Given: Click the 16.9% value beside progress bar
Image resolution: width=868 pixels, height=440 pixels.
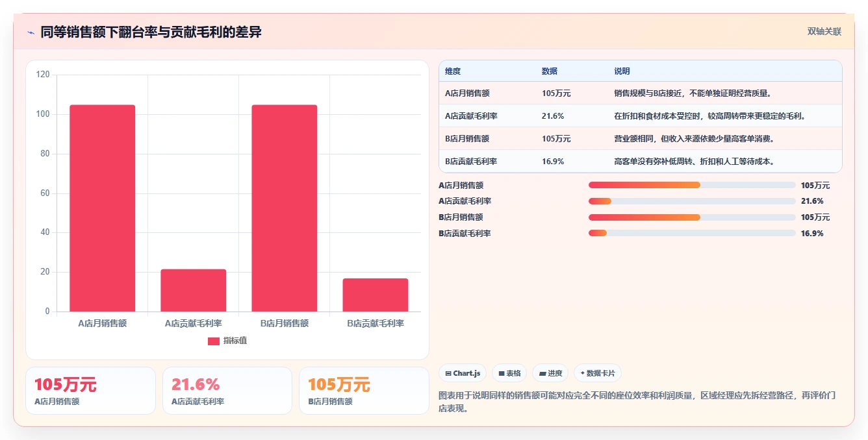Looking at the screenshot, I should coord(812,234).
